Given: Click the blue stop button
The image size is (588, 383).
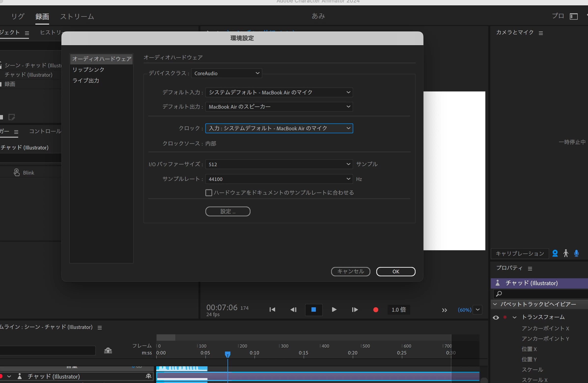Looking at the screenshot, I should [x=313, y=310].
